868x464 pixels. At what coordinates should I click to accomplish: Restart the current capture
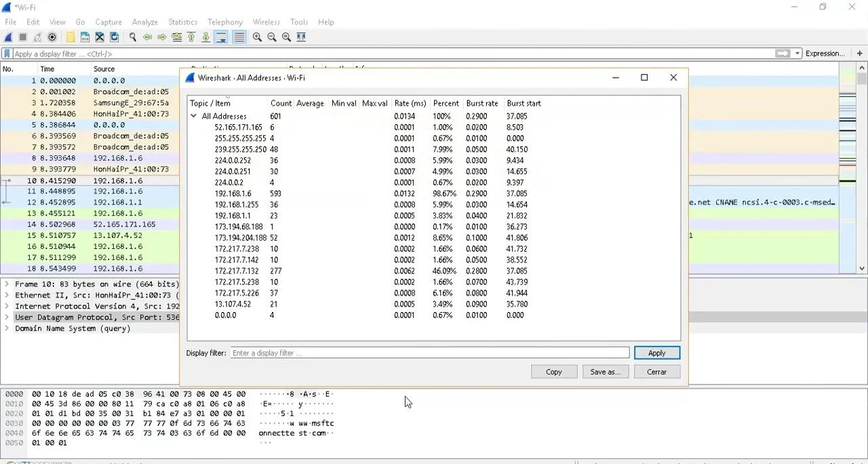click(x=37, y=37)
